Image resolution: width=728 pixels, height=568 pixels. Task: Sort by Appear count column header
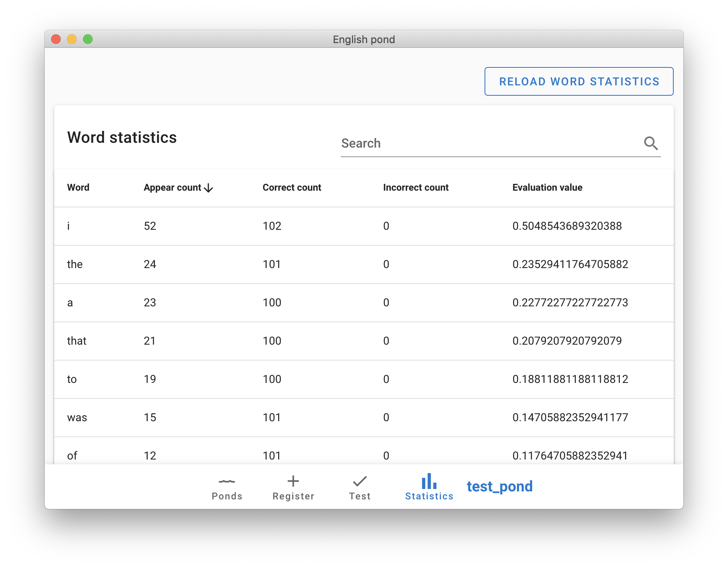tap(172, 187)
